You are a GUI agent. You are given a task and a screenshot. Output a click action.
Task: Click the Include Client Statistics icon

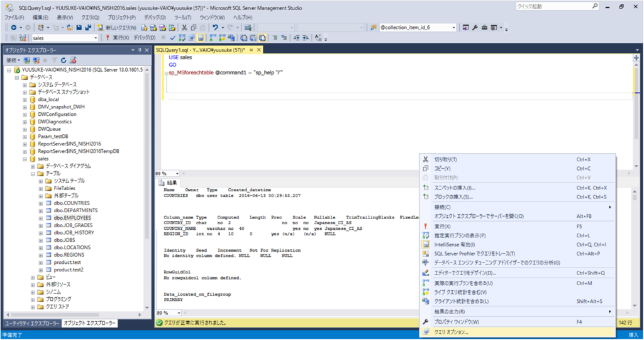click(231, 38)
